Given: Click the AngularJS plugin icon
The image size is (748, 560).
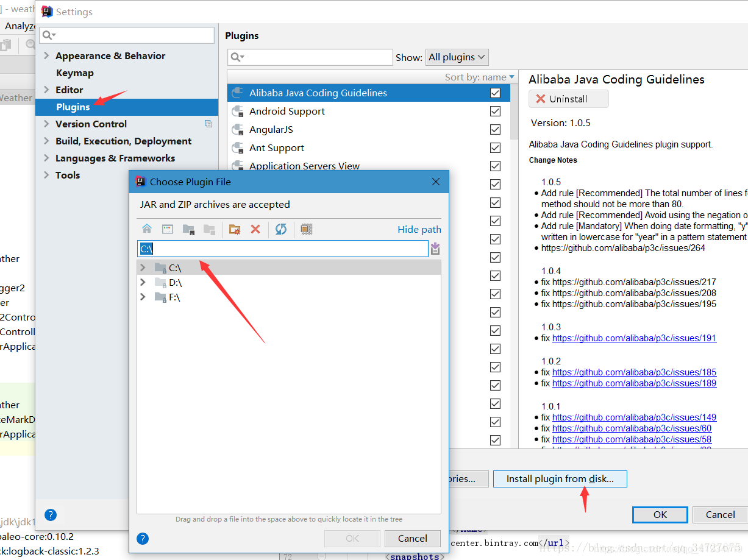Looking at the screenshot, I should click(238, 130).
